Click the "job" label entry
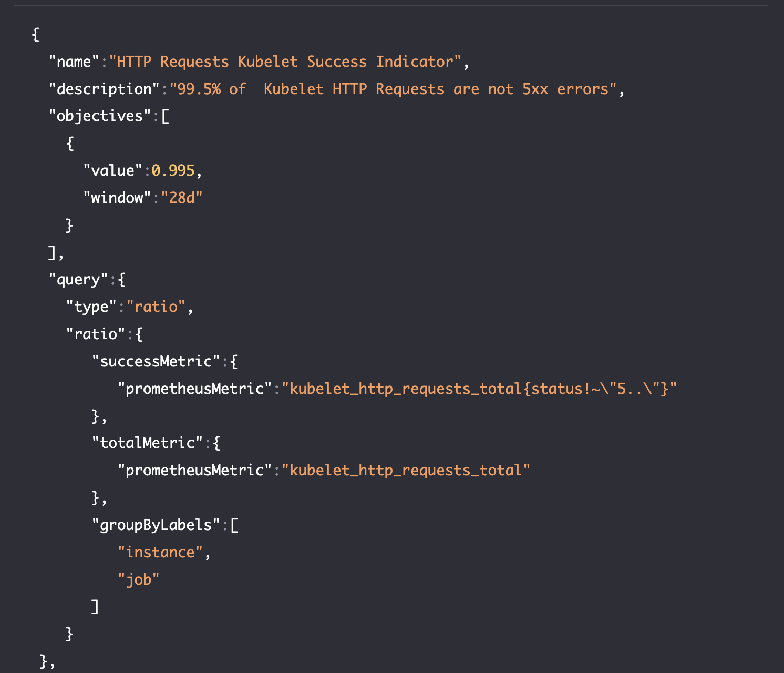This screenshot has width=784, height=673. (139, 579)
